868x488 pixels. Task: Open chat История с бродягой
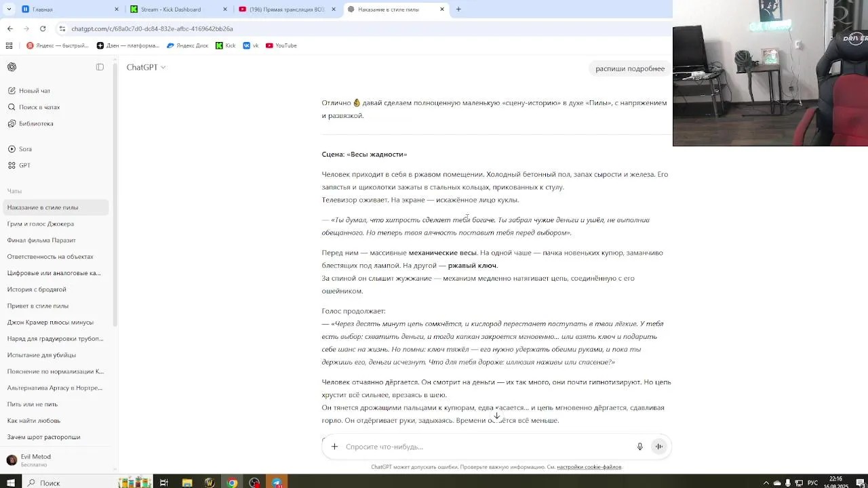pos(37,289)
